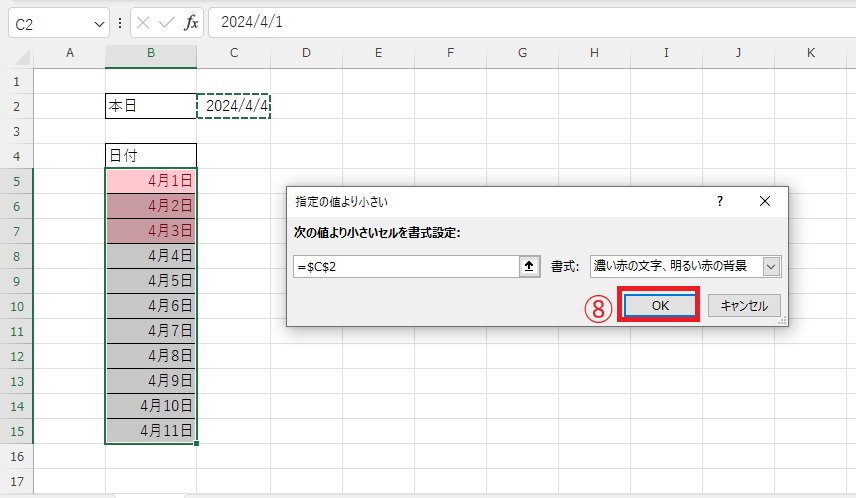Click the dialog help question mark

click(x=720, y=201)
